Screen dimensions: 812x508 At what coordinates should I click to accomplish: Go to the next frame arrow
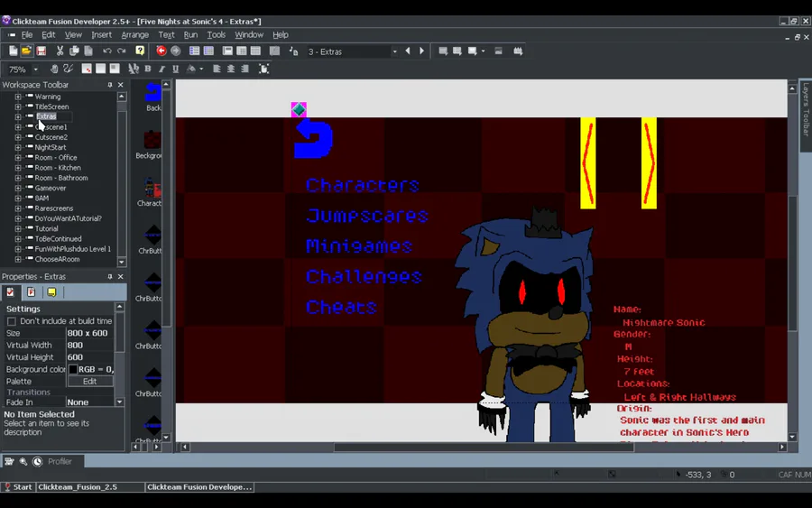pyautogui.click(x=421, y=51)
